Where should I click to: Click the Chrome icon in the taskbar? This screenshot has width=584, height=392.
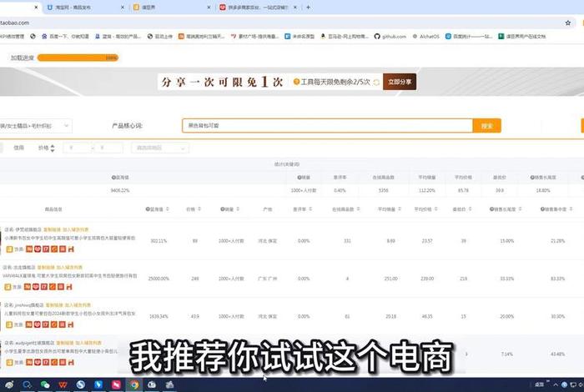click(134, 384)
